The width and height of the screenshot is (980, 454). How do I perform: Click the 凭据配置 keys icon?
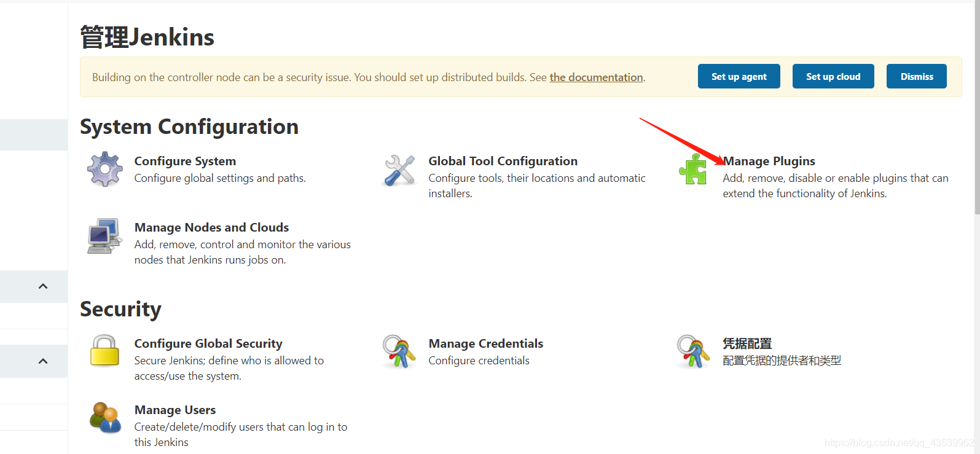click(x=693, y=351)
